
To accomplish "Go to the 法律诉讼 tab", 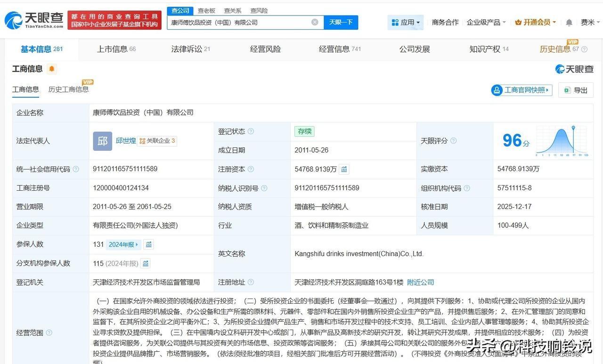I will coord(190,49).
